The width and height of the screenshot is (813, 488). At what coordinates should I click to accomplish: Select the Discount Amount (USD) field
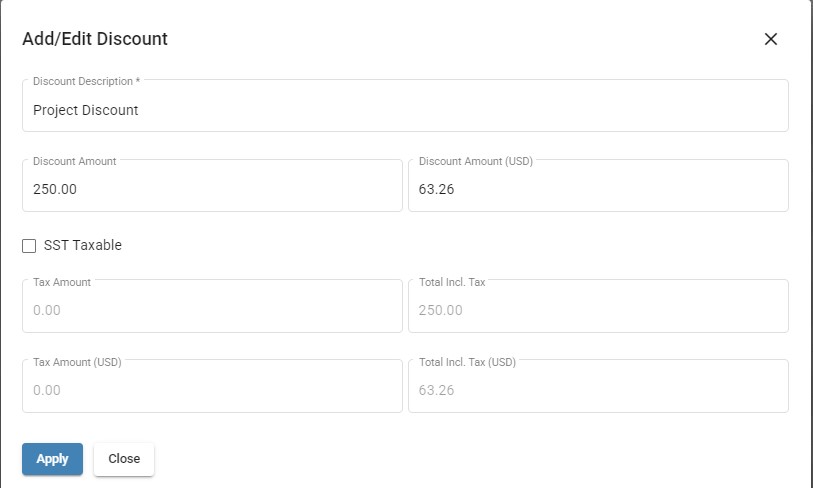point(598,185)
